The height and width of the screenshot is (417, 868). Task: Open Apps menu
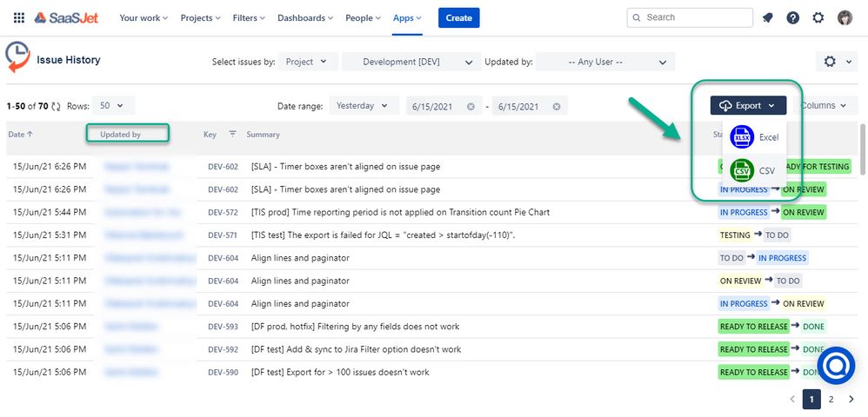(x=407, y=17)
